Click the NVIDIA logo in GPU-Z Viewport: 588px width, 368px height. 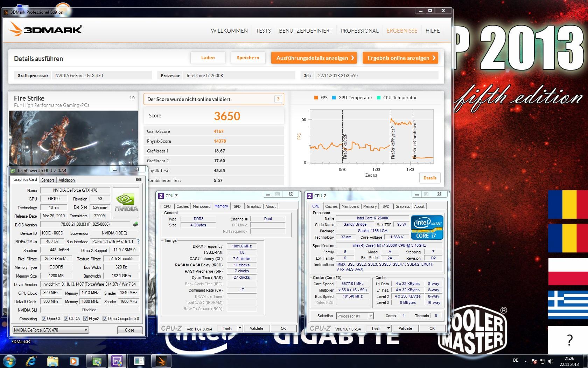point(126,203)
